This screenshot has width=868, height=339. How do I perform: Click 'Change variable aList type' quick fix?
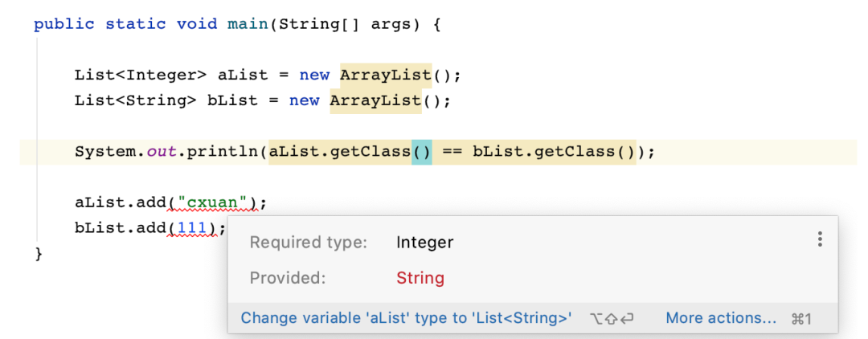pyautogui.click(x=407, y=318)
